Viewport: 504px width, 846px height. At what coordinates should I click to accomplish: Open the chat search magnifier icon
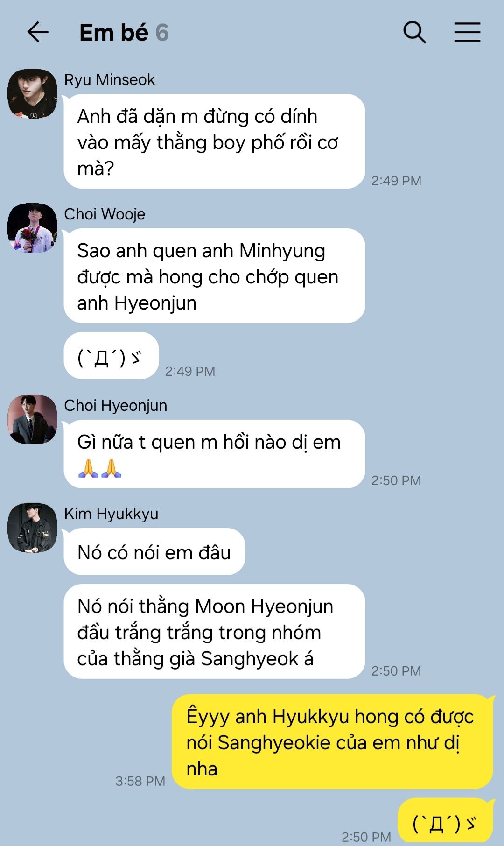point(414,32)
